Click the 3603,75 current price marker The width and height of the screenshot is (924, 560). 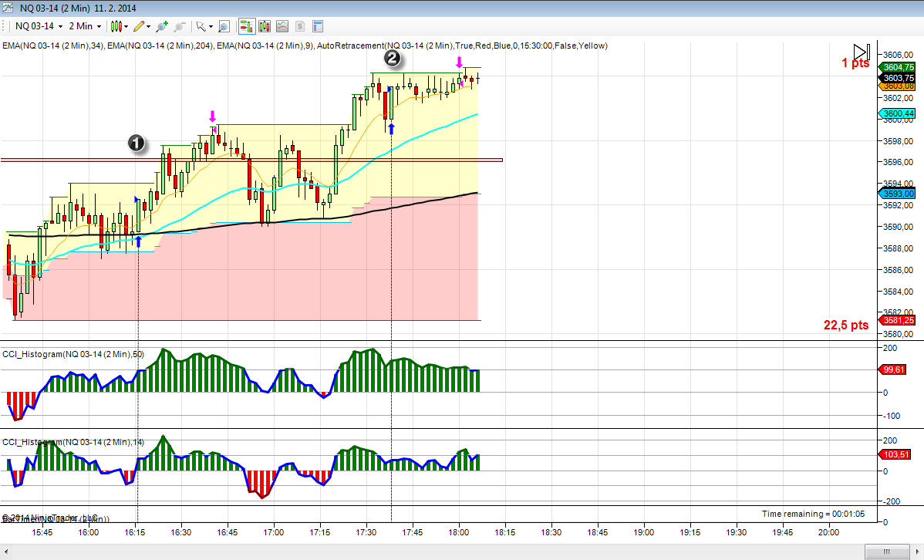(898, 78)
